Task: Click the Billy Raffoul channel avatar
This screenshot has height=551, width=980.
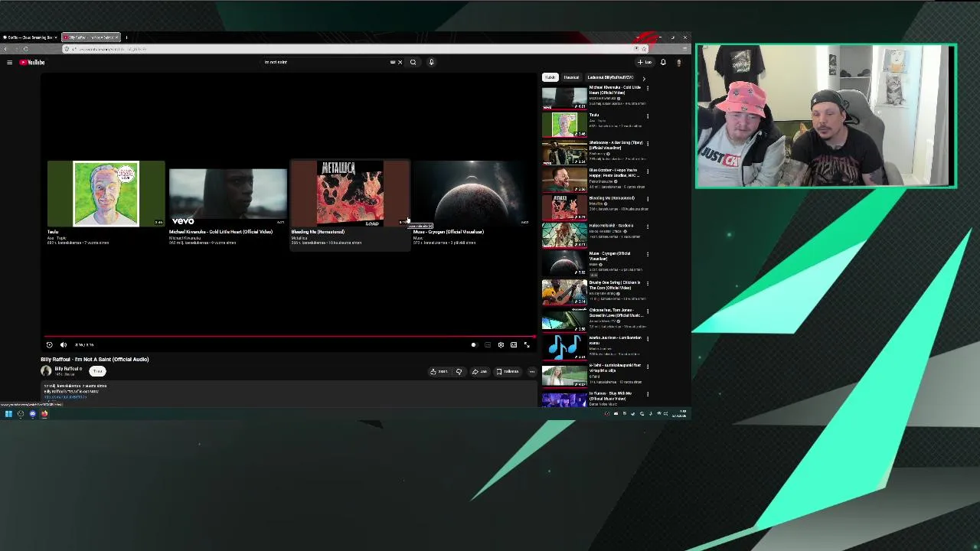Action: 46,370
